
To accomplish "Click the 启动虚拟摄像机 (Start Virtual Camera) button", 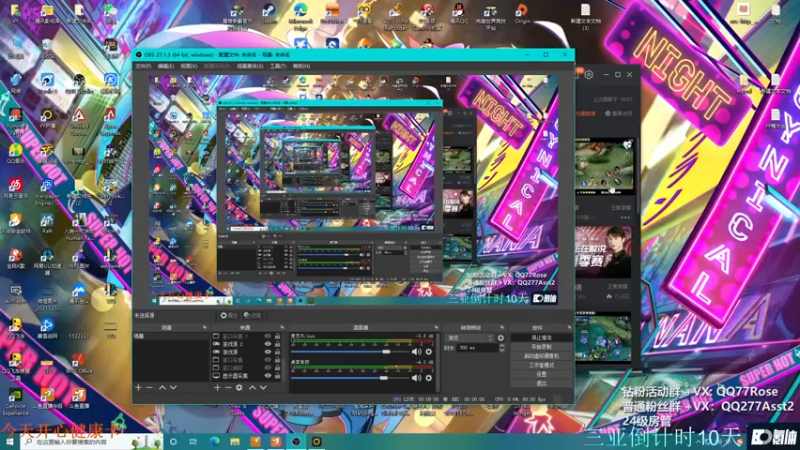I will 541,356.
